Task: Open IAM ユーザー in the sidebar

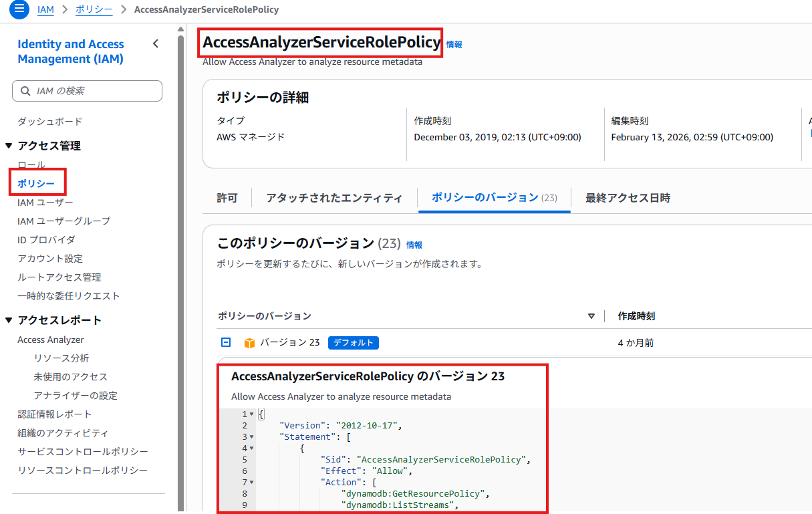Action: (45, 202)
